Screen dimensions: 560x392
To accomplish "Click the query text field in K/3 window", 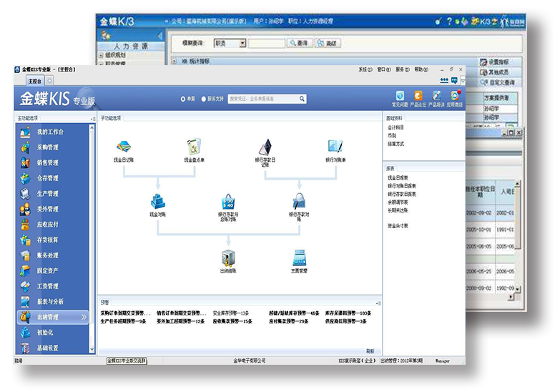I will (267, 43).
